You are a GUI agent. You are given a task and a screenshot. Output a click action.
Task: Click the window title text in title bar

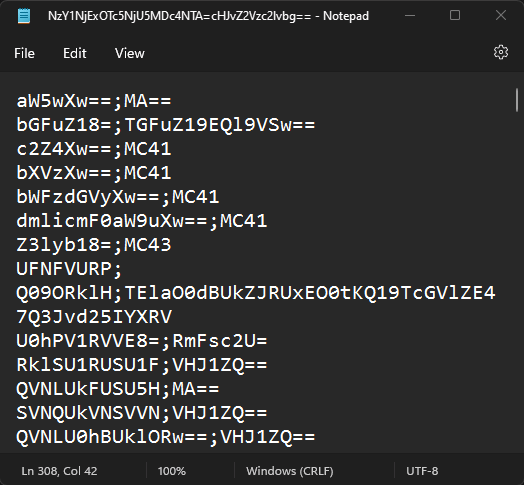pos(208,16)
